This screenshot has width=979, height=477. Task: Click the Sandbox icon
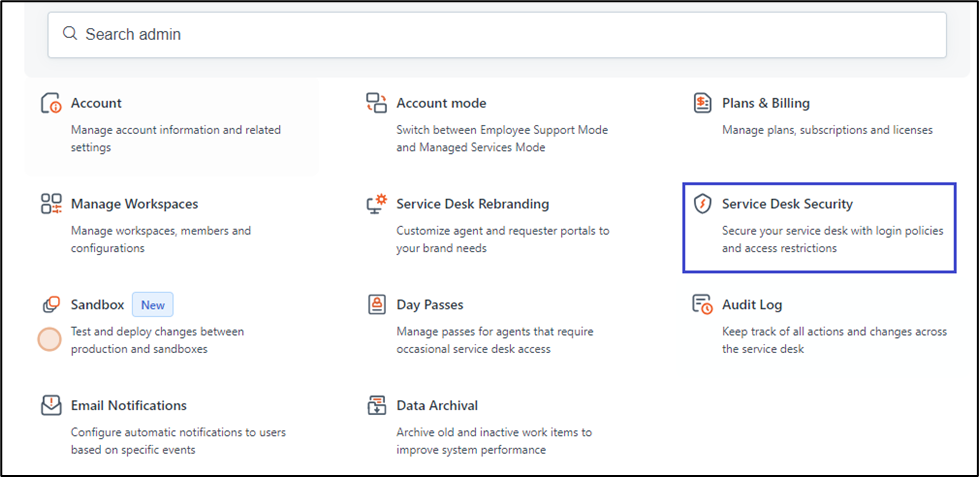point(51,305)
